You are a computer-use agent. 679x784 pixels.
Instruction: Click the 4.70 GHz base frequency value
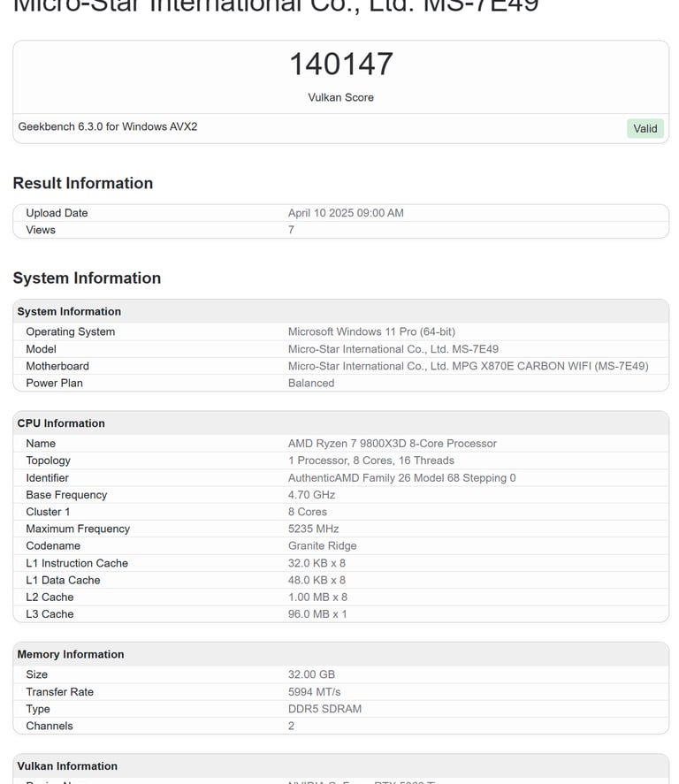point(311,495)
